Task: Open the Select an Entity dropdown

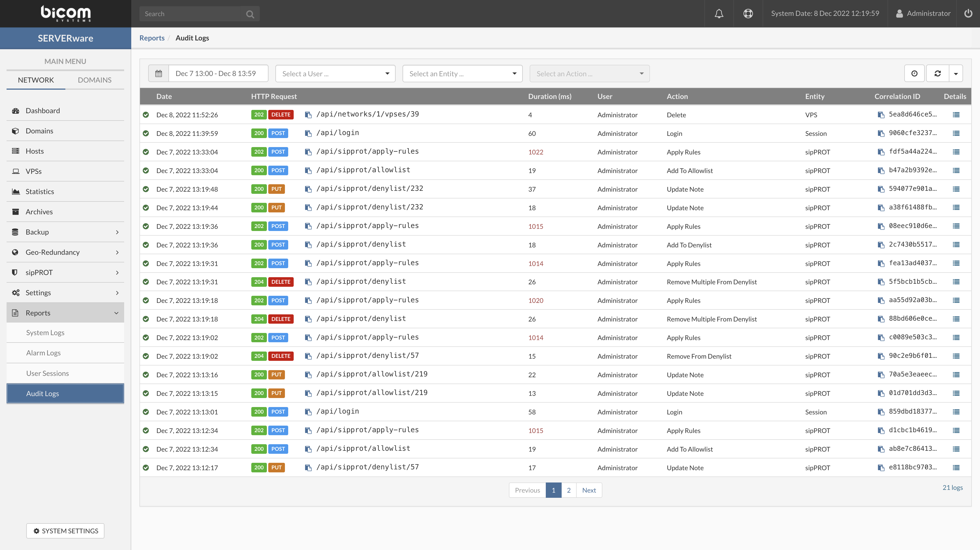Action: click(462, 74)
